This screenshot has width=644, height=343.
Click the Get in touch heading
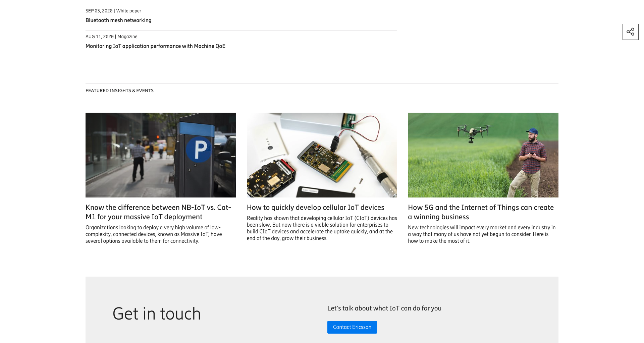157,314
